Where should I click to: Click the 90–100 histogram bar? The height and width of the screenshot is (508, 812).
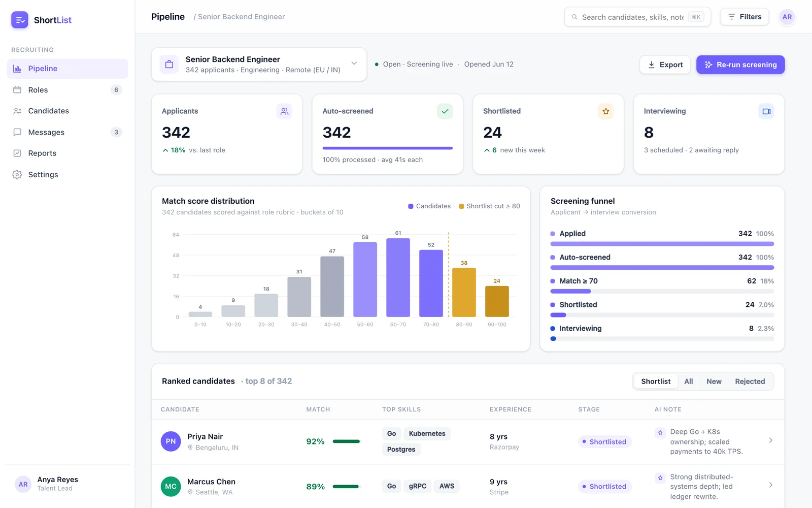coord(497,301)
